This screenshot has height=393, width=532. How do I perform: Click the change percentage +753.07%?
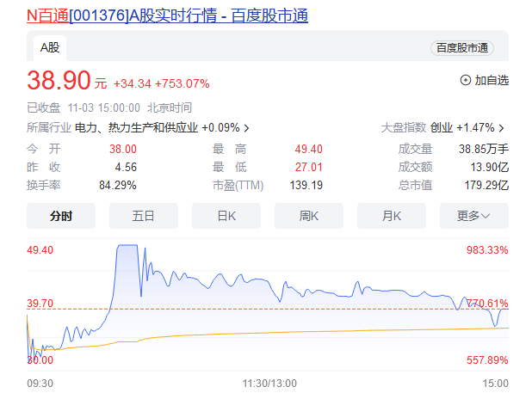tap(182, 83)
